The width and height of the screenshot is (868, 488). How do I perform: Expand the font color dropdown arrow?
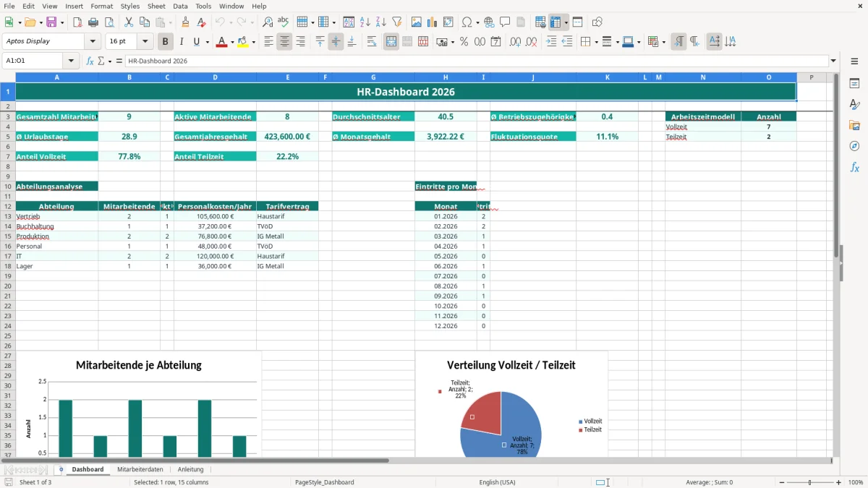coord(231,42)
